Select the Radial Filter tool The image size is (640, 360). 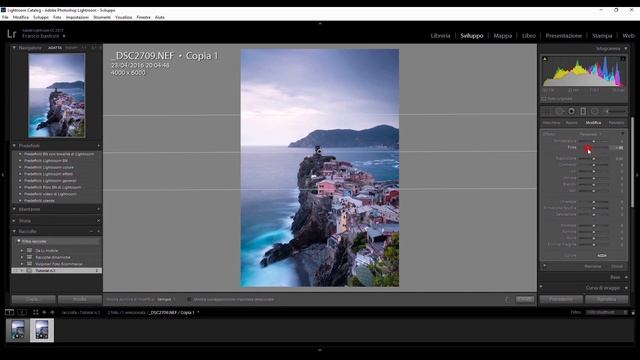coord(595,111)
